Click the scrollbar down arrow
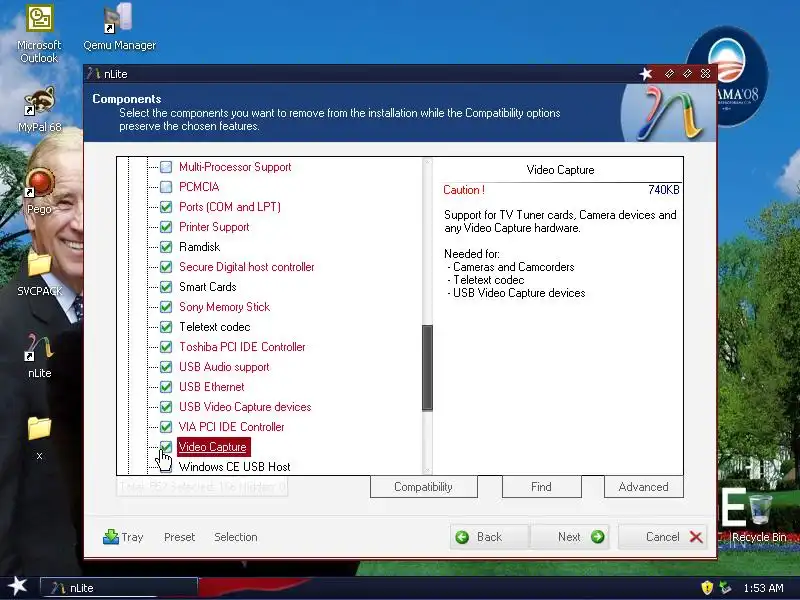This screenshot has height=600, width=800. [x=428, y=470]
